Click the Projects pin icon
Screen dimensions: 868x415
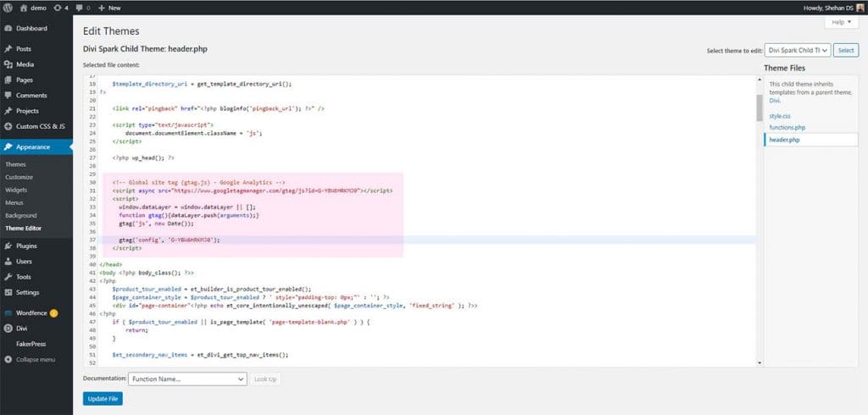8,111
